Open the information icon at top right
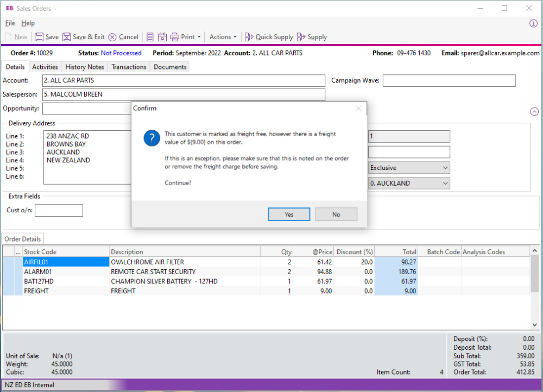Screen dimensions: 543x392 [534, 23]
